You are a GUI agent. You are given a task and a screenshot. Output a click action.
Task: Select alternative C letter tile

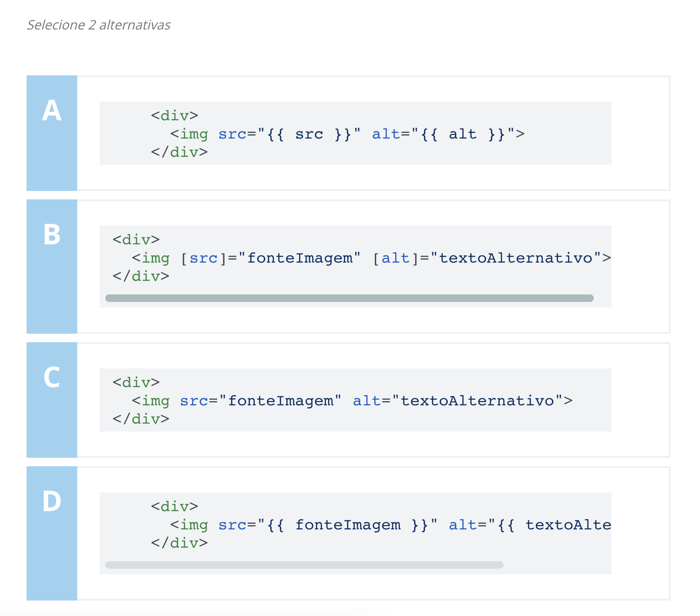pyautogui.click(x=52, y=400)
